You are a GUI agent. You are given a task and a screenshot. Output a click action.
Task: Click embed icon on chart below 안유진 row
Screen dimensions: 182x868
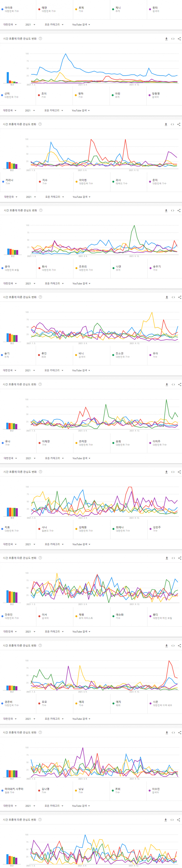tap(173, 646)
